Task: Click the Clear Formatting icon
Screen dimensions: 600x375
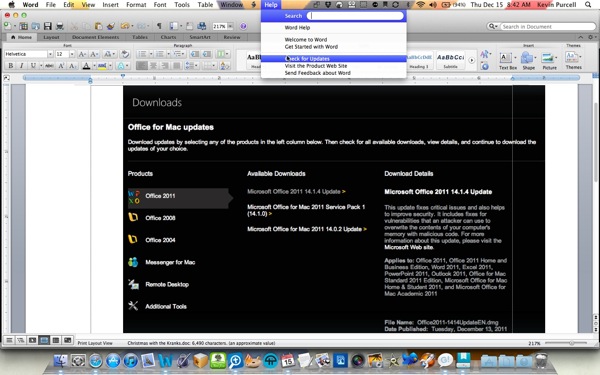Action: click(125, 54)
